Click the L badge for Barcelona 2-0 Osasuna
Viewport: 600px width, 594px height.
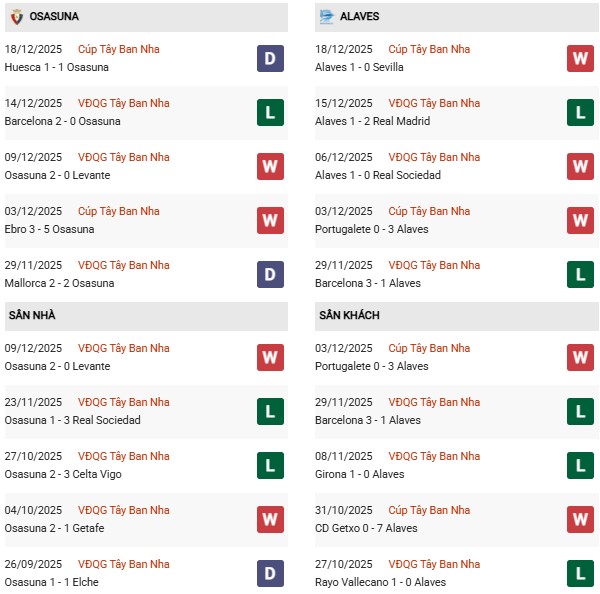(270, 113)
